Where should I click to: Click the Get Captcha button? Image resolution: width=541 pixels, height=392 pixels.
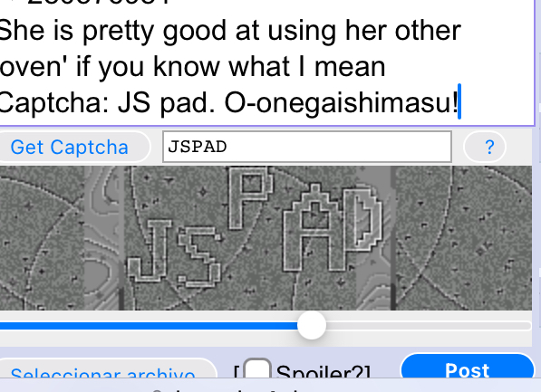[71, 148]
